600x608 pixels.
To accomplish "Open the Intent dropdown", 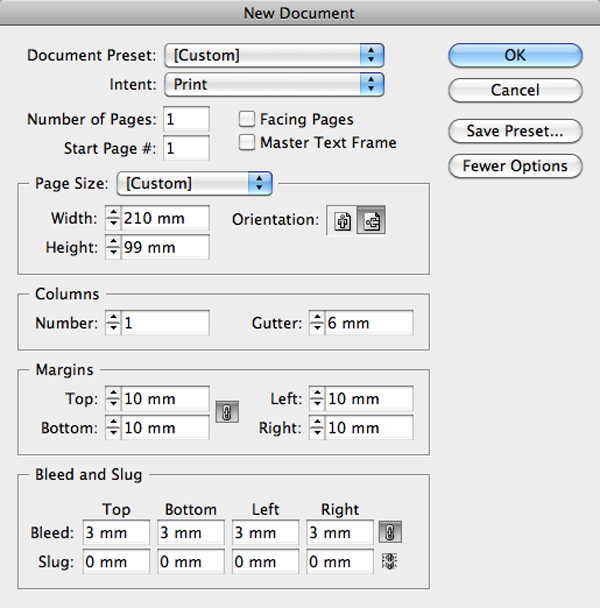I will coord(274,84).
